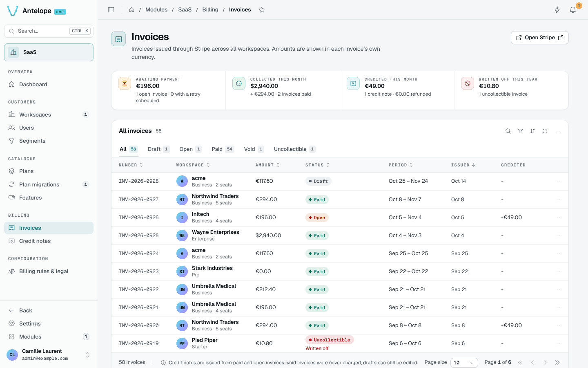Sort by the Amount column
The width and height of the screenshot is (588, 368).
point(267,165)
